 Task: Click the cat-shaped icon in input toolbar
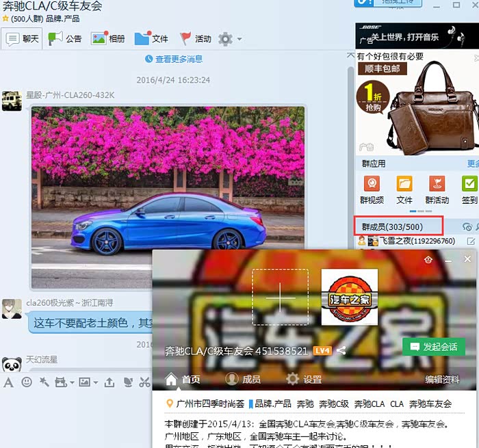[x=60, y=382]
